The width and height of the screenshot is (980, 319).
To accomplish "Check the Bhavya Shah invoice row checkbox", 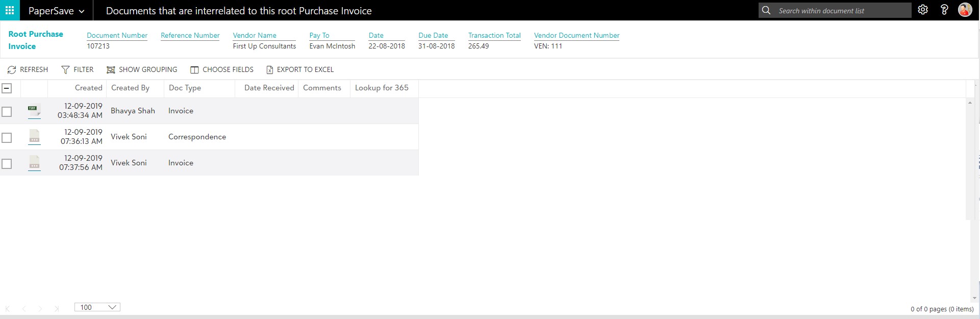I will click(x=7, y=111).
